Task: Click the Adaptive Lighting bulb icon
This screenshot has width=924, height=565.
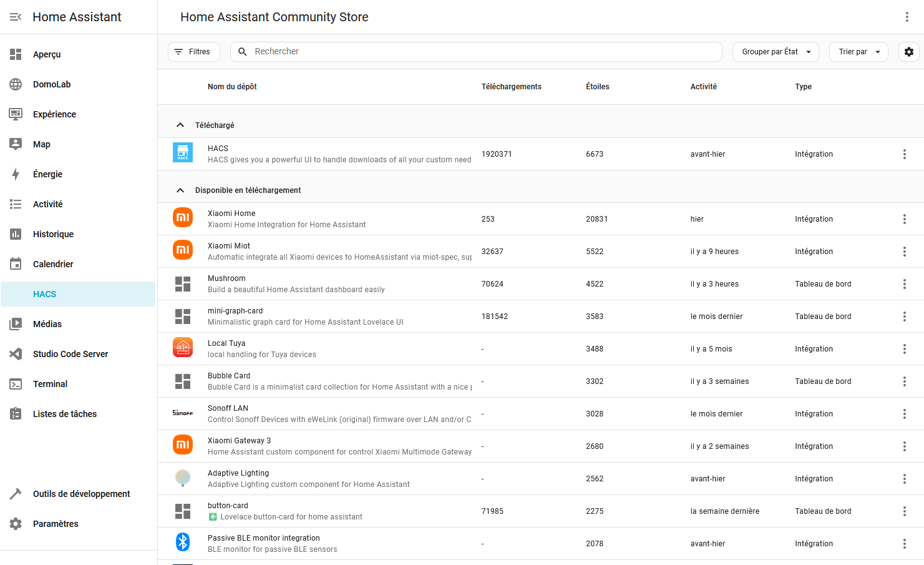Action: click(183, 478)
